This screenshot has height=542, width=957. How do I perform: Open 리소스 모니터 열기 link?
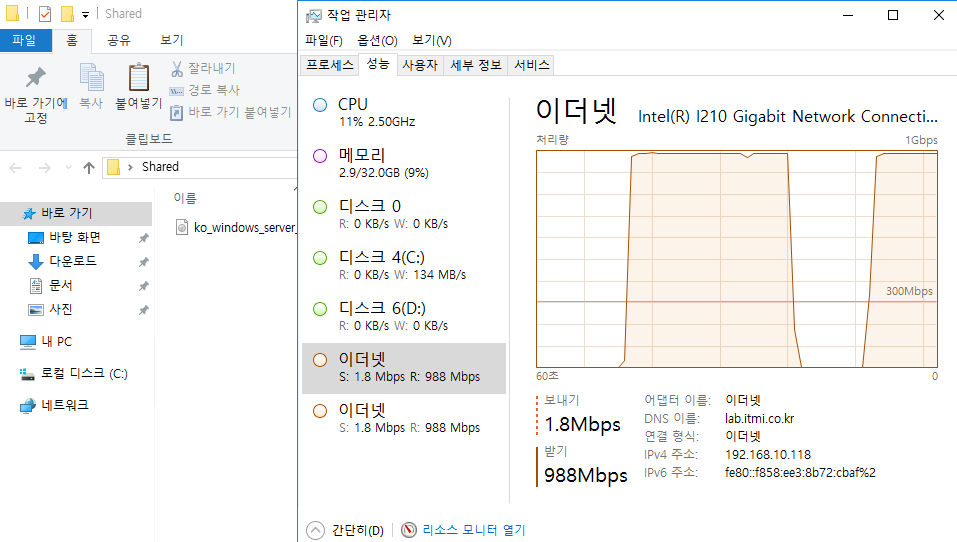coord(474,530)
